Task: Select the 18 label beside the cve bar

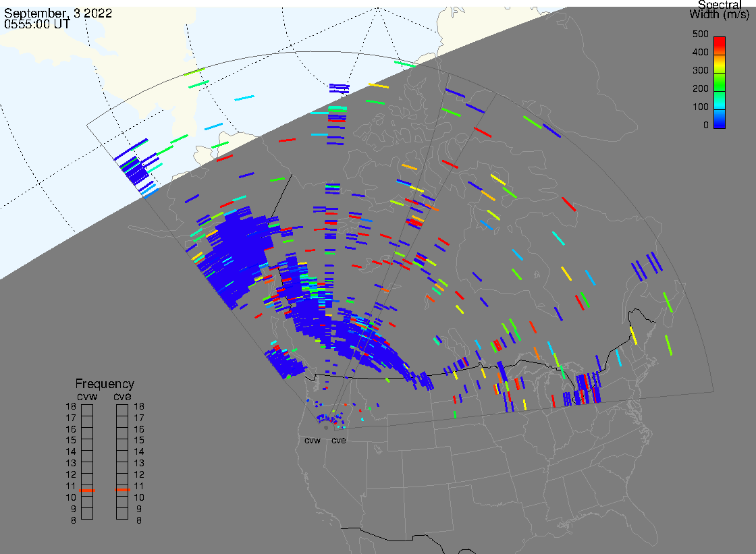Action: (139, 406)
